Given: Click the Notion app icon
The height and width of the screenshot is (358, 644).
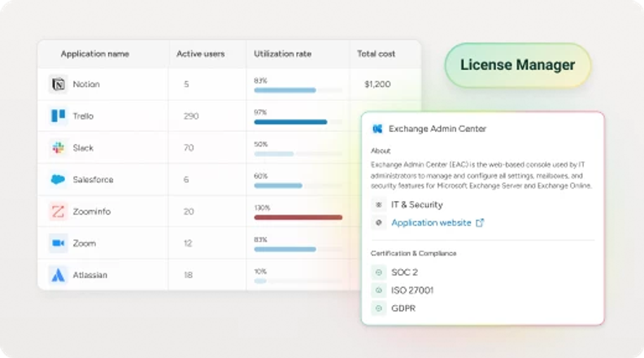Looking at the screenshot, I should pos(59,85).
